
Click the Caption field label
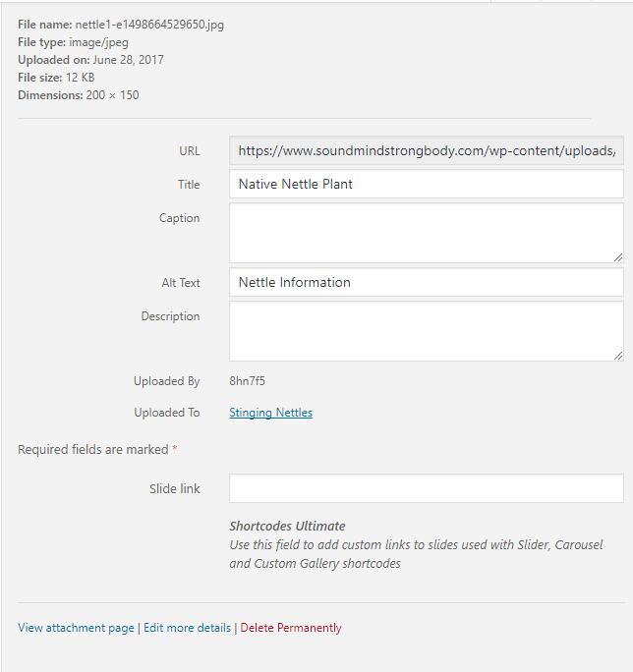179,218
